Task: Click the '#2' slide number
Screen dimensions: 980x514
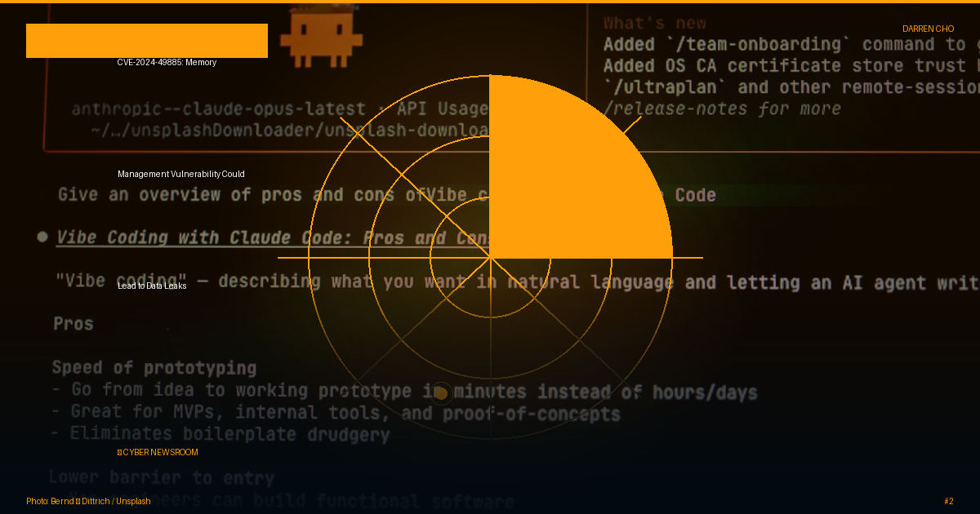Action: [x=949, y=501]
